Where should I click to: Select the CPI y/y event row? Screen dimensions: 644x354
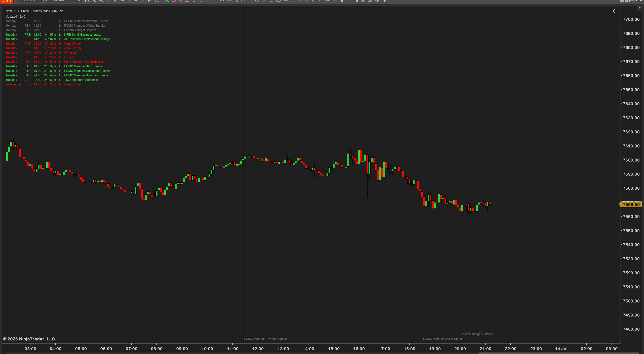click(x=40, y=57)
